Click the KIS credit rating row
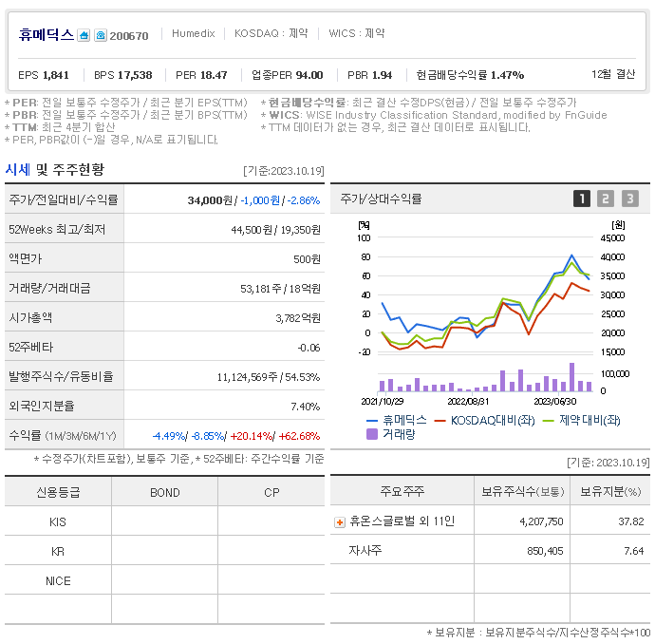The image size is (655, 644). click(x=164, y=522)
